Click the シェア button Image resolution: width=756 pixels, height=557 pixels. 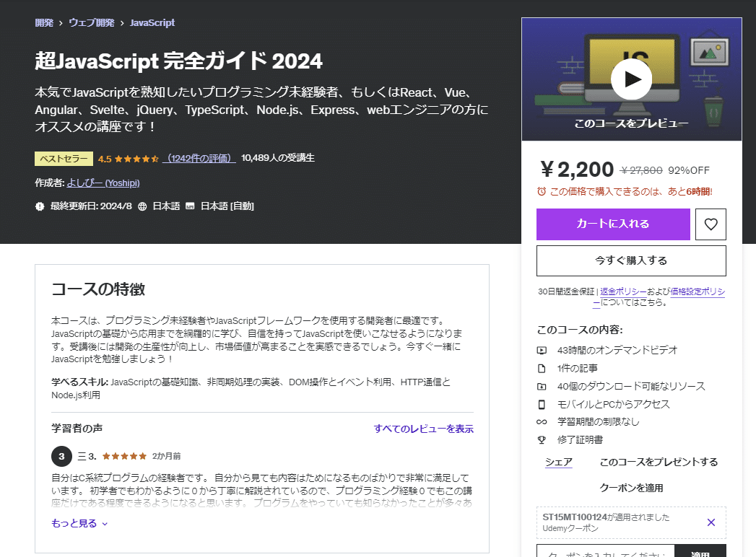tap(558, 462)
